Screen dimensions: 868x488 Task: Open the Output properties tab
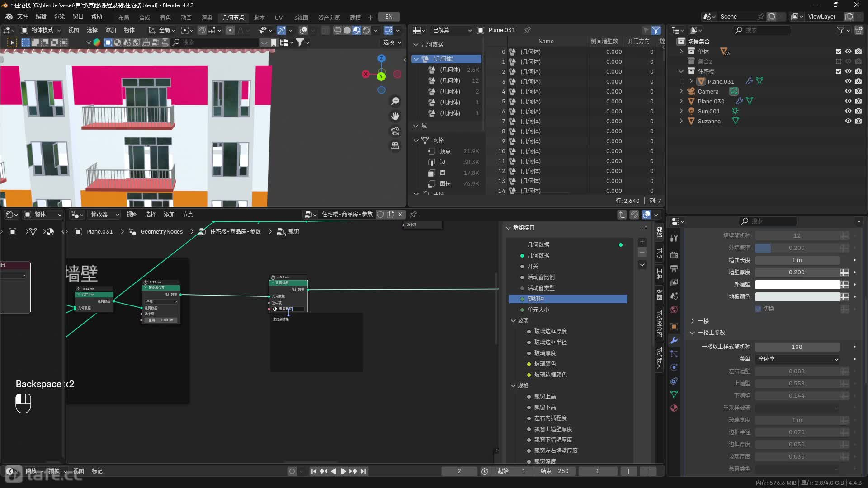pos(674,269)
